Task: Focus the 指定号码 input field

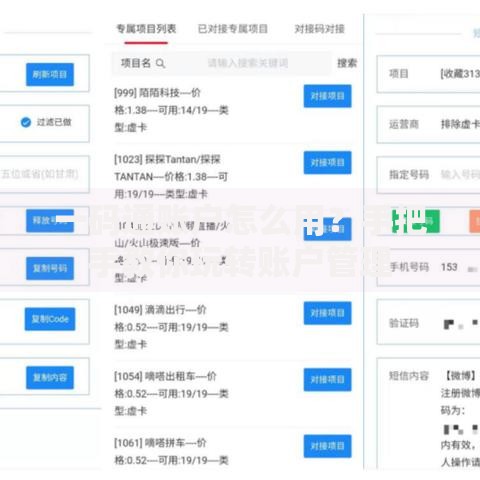Action: tap(428, 175)
